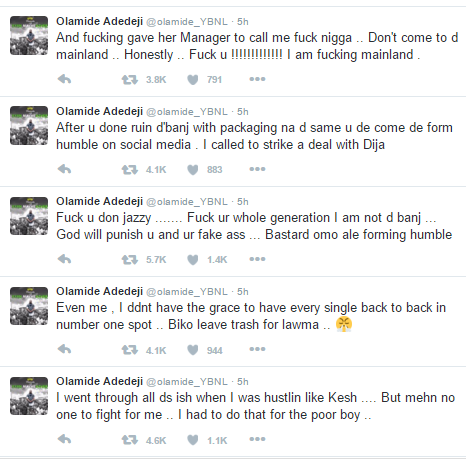This screenshot has width=466, height=459.
Task: Open more options on the 'Dija' tweet
Action: (257, 169)
